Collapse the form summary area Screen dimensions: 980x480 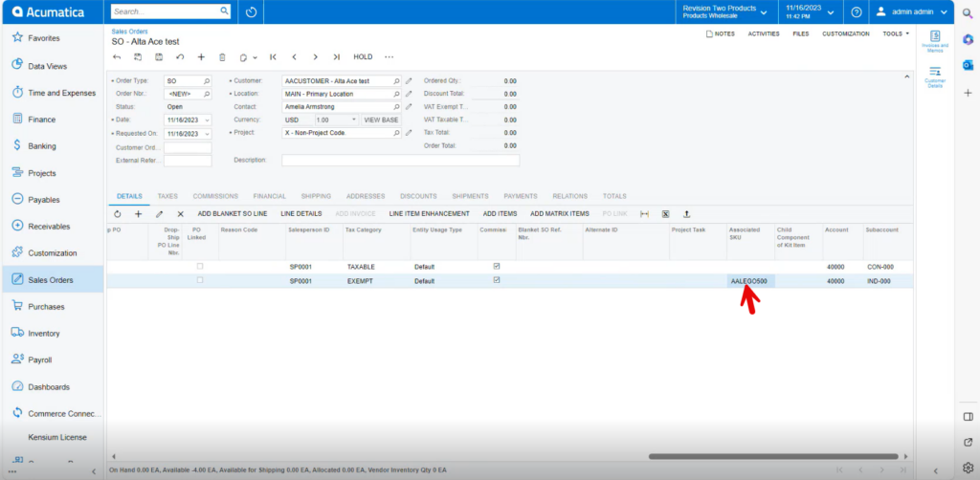click(907, 76)
